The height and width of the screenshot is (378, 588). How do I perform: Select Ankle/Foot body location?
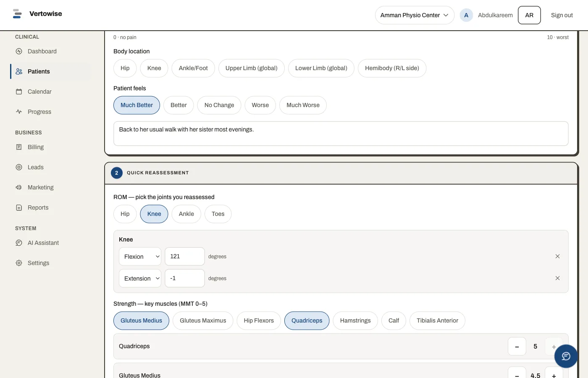[193, 68]
